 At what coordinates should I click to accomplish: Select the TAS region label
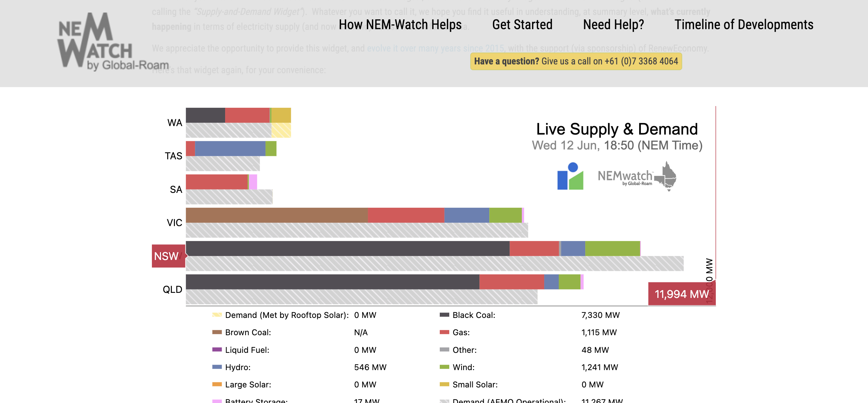[173, 156]
